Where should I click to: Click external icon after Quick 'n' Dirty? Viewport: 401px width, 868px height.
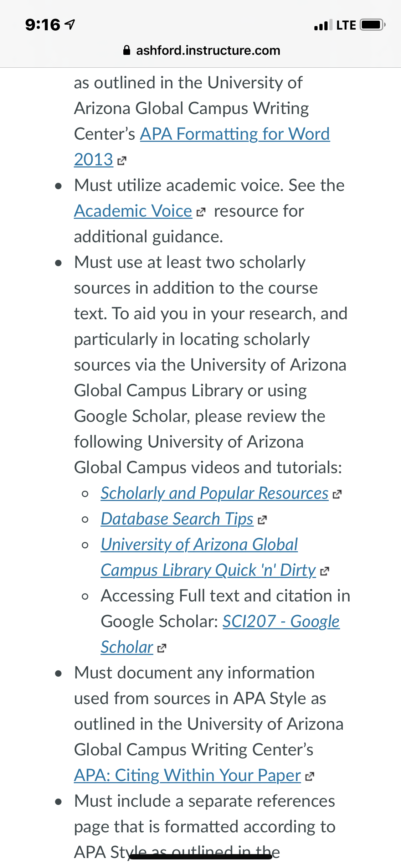point(325,571)
